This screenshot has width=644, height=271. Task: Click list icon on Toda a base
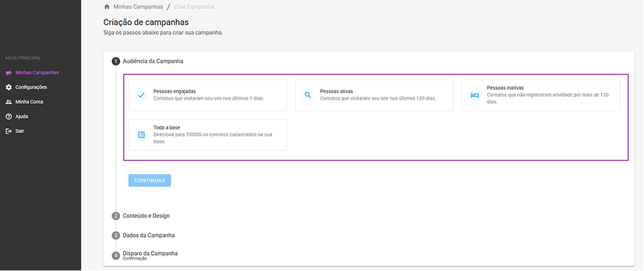141,134
